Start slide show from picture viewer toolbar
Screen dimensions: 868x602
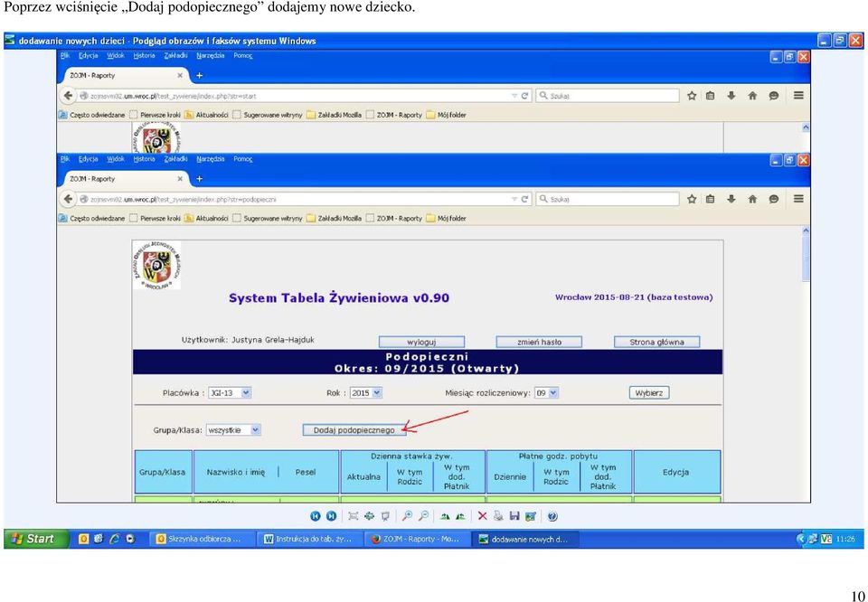[x=385, y=516]
